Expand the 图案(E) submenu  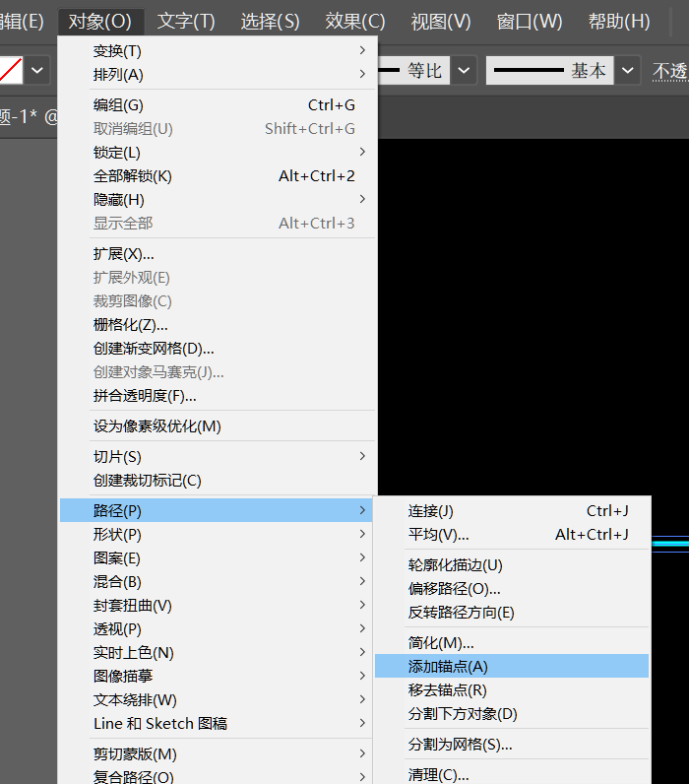point(217,558)
